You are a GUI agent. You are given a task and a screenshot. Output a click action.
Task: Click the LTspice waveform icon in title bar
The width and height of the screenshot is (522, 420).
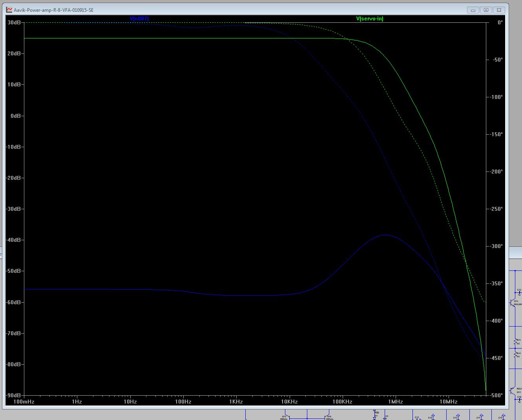[x=9, y=10]
